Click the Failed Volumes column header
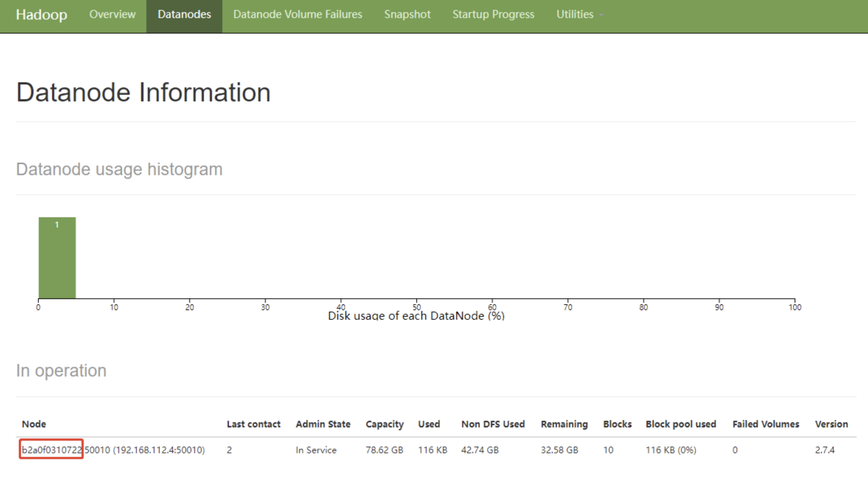This screenshot has width=868, height=489. click(765, 424)
